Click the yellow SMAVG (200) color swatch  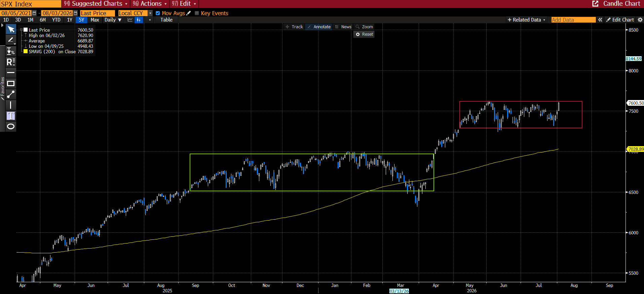tap(26, 51)
